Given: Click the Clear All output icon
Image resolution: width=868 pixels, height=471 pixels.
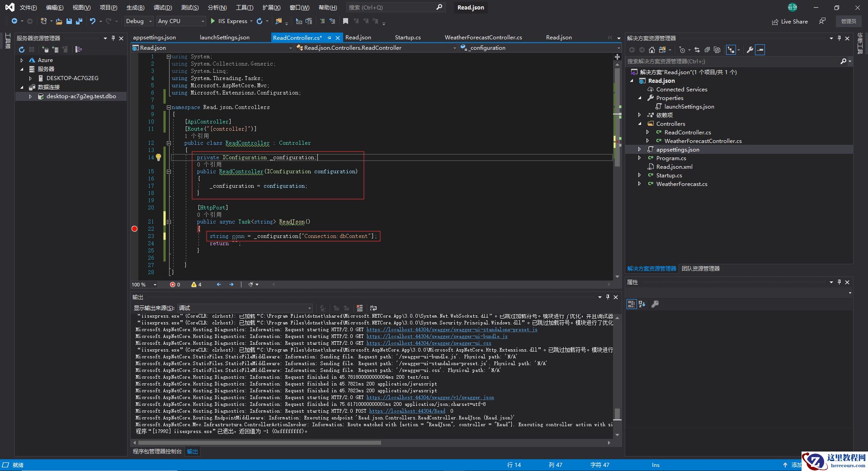Looking at the screenshot, I should 359,308.
